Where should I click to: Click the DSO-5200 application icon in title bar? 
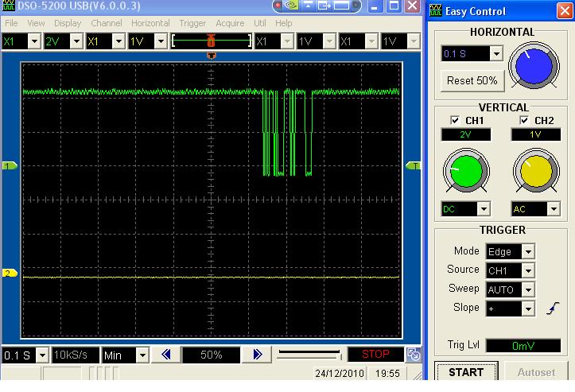tap(8, 6)
